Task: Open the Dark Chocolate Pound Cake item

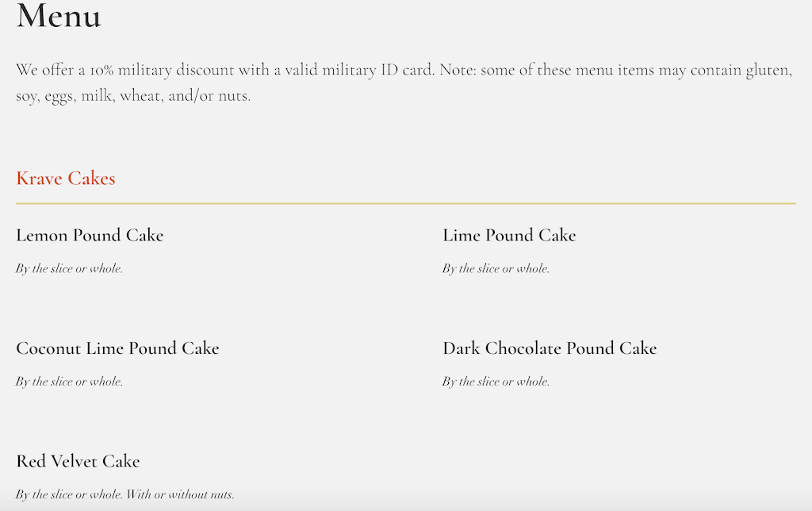Action: point(550,348)
